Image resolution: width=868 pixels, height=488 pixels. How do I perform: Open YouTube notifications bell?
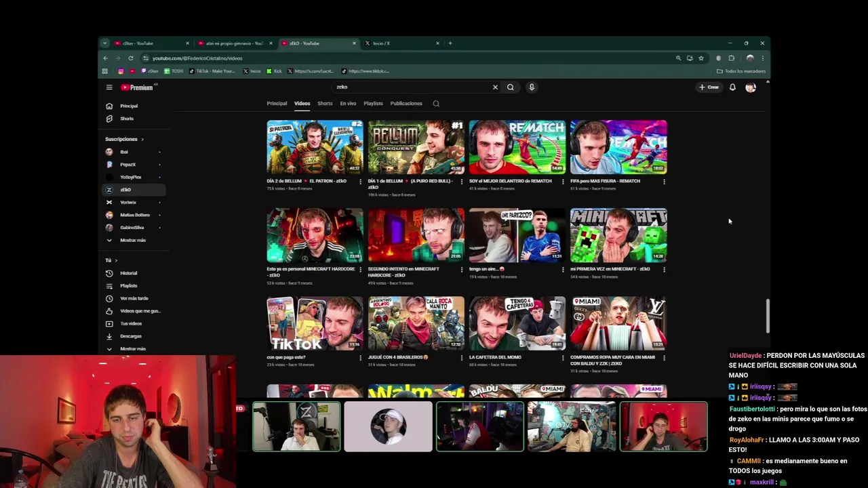pyautogui.click(x=732, y=87)
